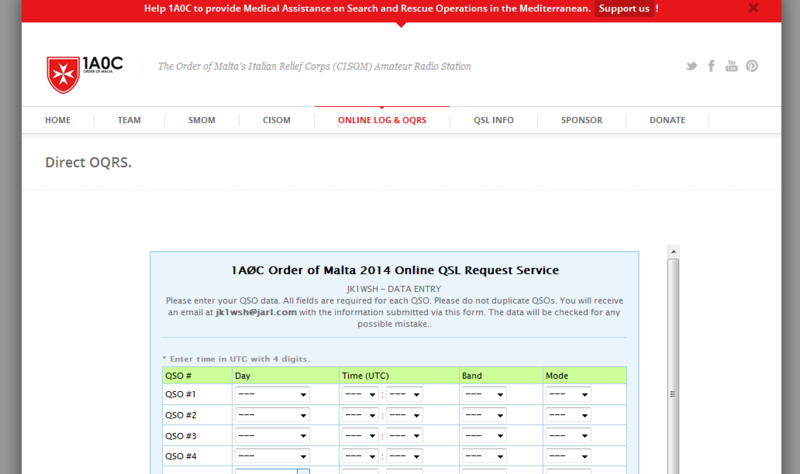Image resolution: width=800 pixels, height=474 pixels.
Task: Open the SPONSOR menu item
Action: 582,120
